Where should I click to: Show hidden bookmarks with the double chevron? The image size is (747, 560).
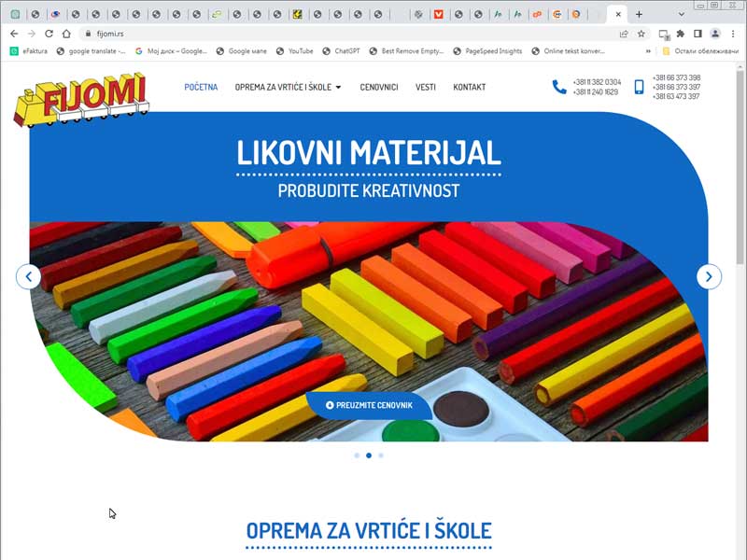pos(648,51)
